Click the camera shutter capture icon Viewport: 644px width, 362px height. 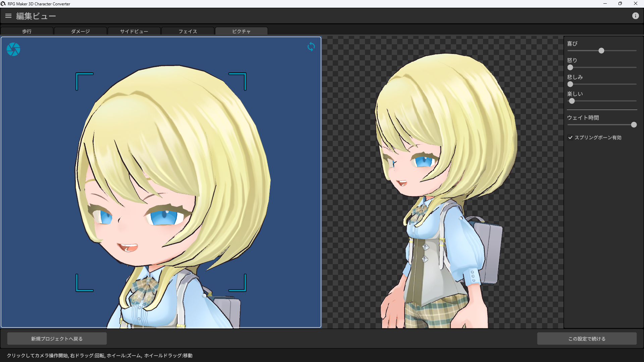pyautogui.click(x=13, y=49)
